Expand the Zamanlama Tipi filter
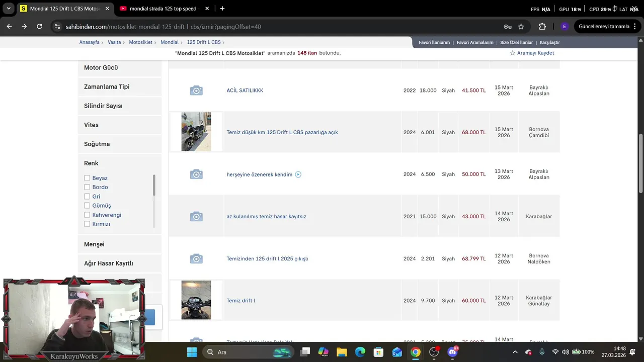 [120, 86]
